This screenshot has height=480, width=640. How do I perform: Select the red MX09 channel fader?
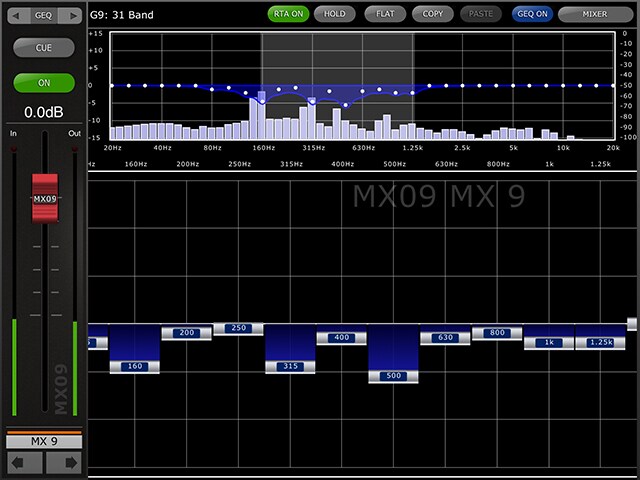coord(44,197)
